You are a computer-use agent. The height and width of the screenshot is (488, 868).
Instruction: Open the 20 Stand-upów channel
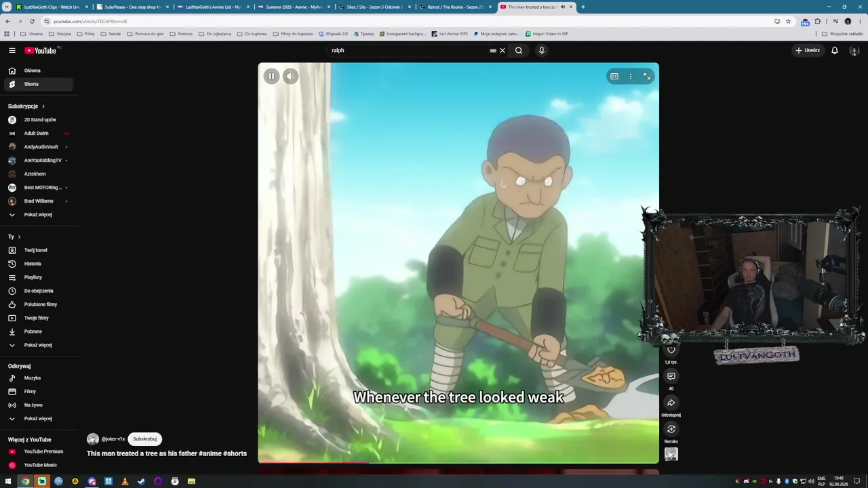(x=38, y=120)
